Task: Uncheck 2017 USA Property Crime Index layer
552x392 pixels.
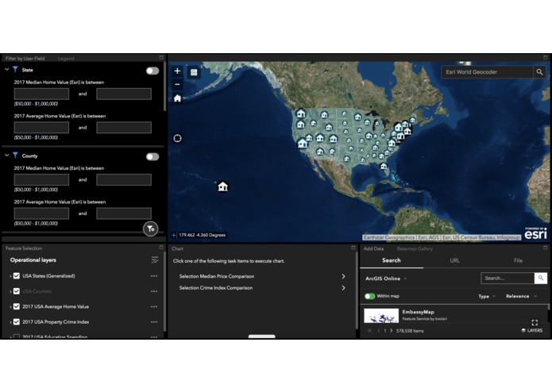Action: (17, 322)
